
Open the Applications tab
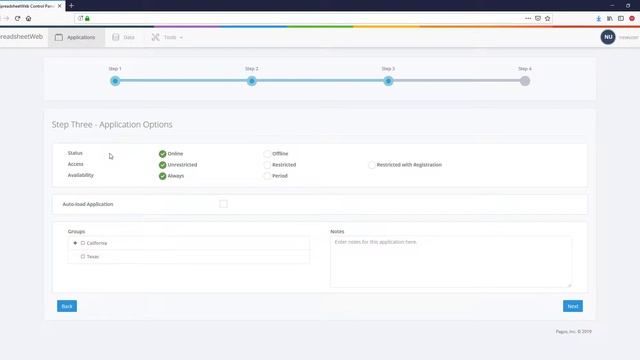[x=76, y=37]
